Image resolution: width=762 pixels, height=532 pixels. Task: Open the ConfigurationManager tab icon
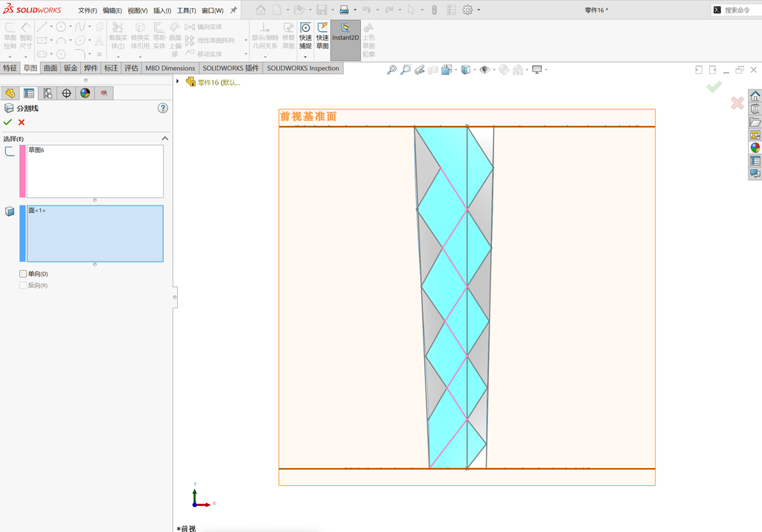point(48,93)
